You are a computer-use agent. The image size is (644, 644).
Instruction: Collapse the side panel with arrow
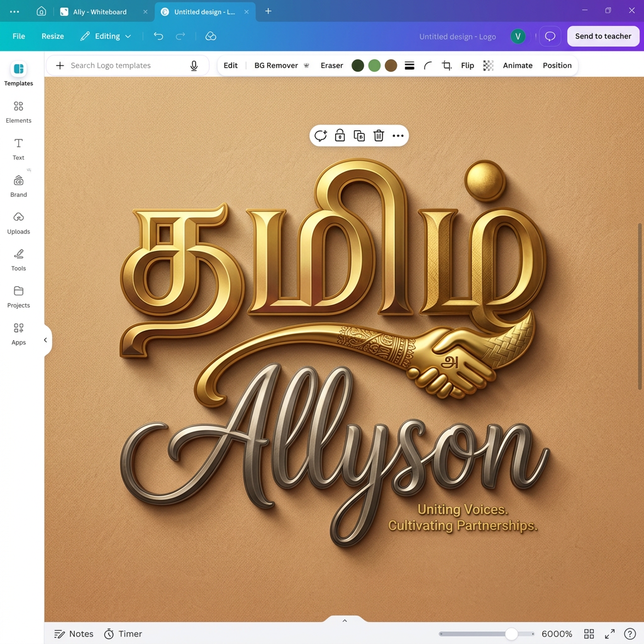pos(45,340)
